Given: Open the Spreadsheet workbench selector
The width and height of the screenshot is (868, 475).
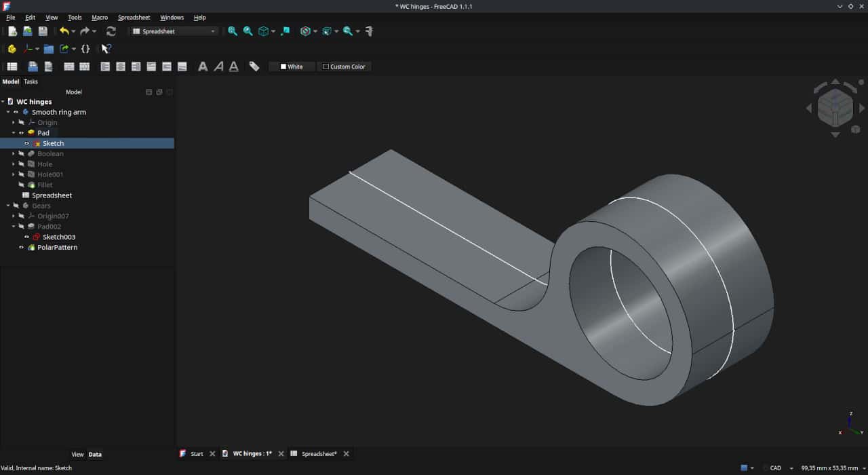Looking at the screenshot, I should [174, 31].
